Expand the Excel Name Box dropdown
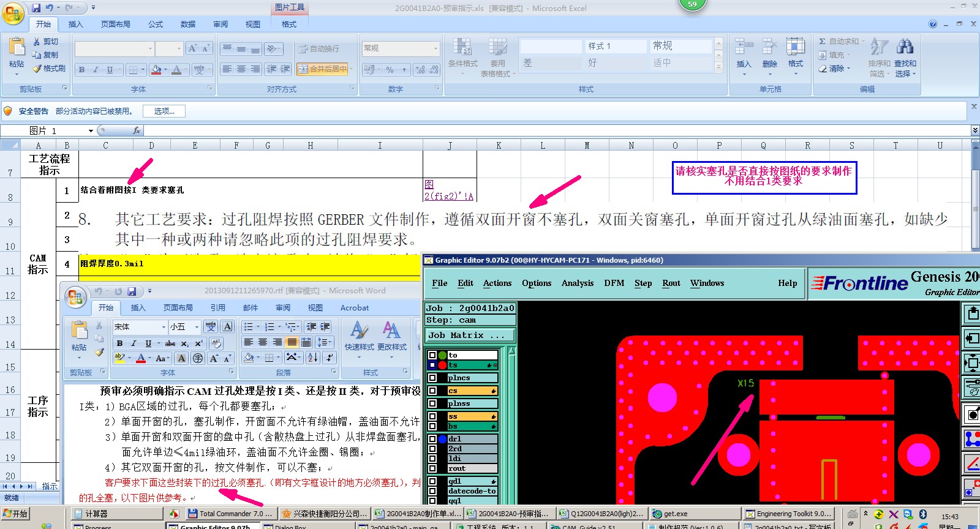 (x=91, y=130)
